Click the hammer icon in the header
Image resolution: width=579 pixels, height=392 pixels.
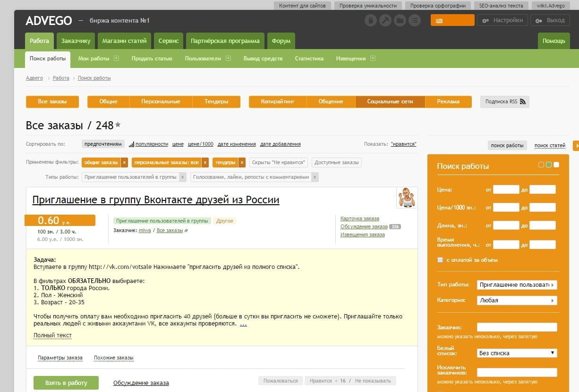(385, 20)
